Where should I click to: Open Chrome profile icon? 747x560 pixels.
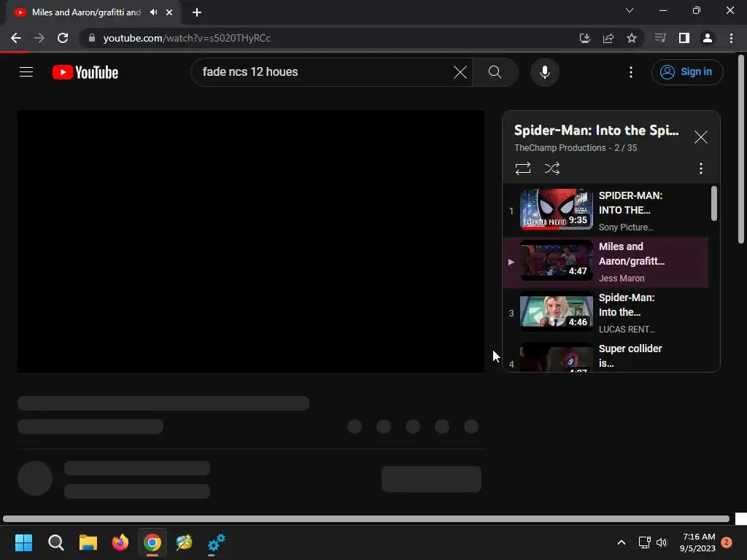pyautogui.click(x=707, y=38)
